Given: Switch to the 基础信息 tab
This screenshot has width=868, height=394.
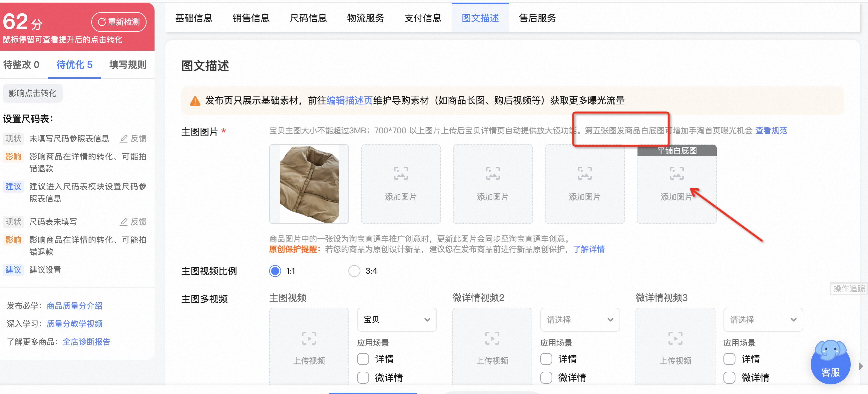Looking at the screenshot, I should coord(194,18).
